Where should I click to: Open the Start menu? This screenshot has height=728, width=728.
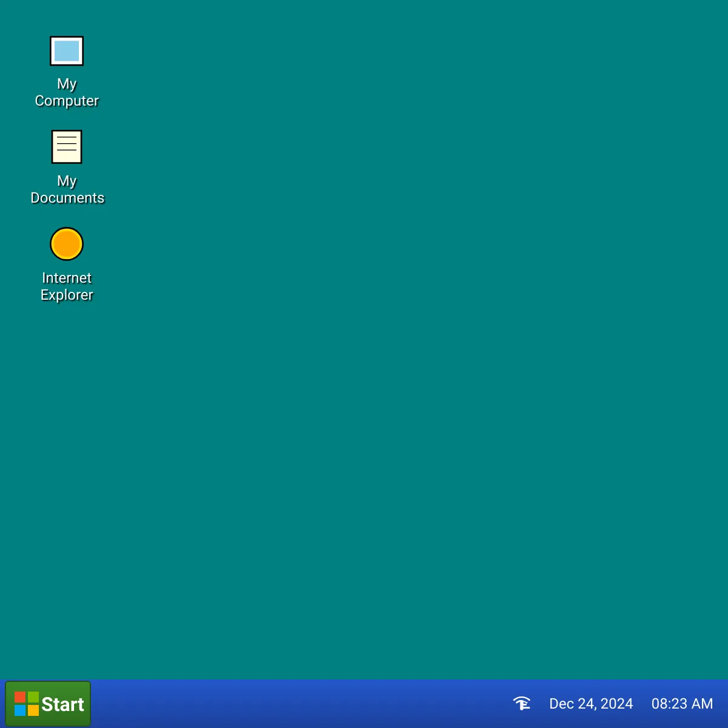48,704
